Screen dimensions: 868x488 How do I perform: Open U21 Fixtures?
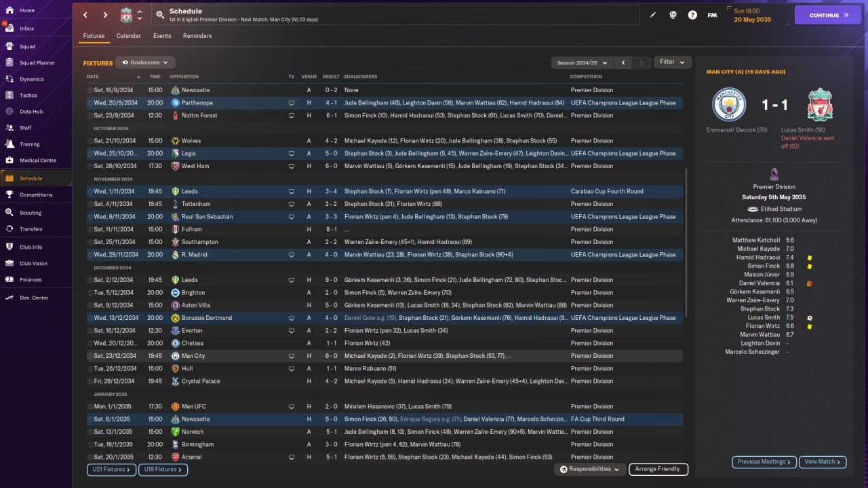(111, 469)
